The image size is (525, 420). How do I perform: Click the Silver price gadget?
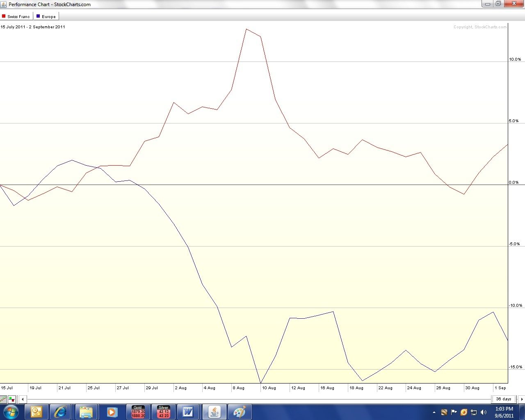[x=163, y=412]
